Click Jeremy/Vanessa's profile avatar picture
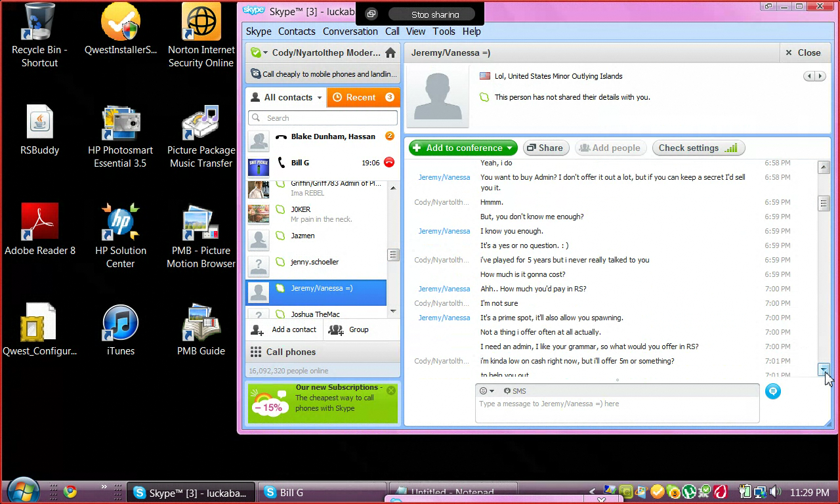This screenshot has width=840, height=504. (x=438, y=96)
